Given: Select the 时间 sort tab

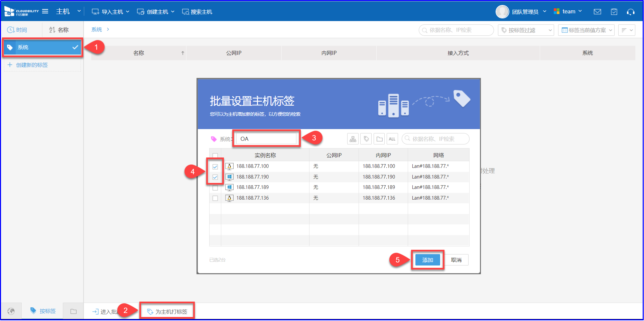Looking at the screenshot, I should (17, 30).
